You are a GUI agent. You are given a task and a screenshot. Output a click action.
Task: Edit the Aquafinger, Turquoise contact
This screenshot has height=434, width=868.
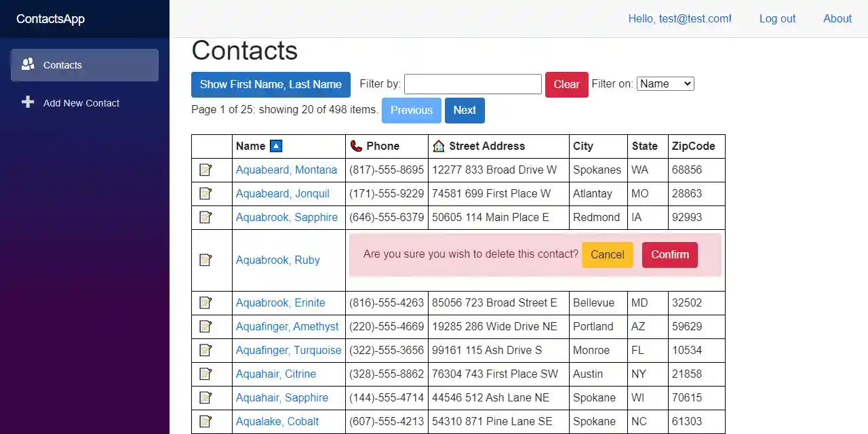click(x=205, y=350)
